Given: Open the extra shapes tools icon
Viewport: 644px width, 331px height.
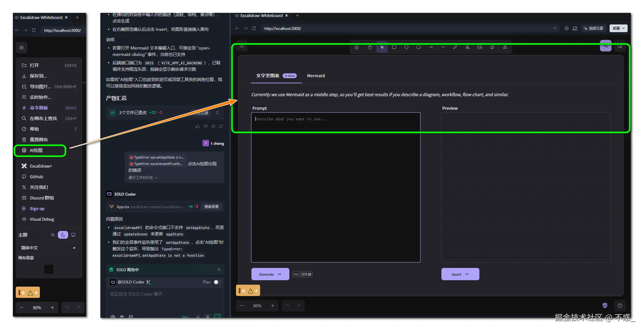Looking at the screenshot, I should pos(505,47).
